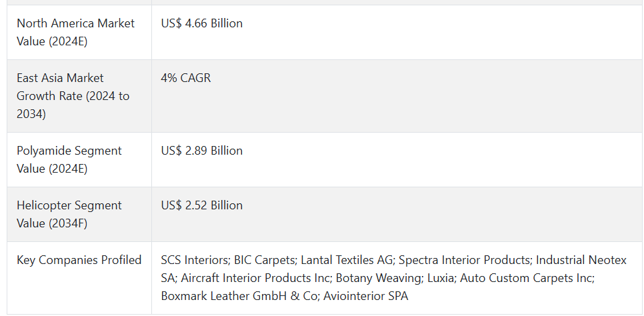644x316 pixels.
Task: Click the East Asia Market Growth Rate label
Action: click(x=73, y=96)
